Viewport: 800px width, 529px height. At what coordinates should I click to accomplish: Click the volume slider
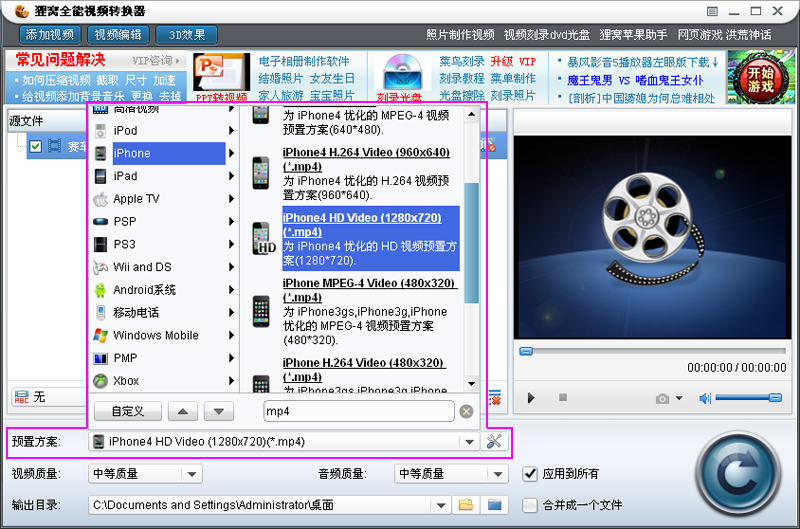click(748, 397)
